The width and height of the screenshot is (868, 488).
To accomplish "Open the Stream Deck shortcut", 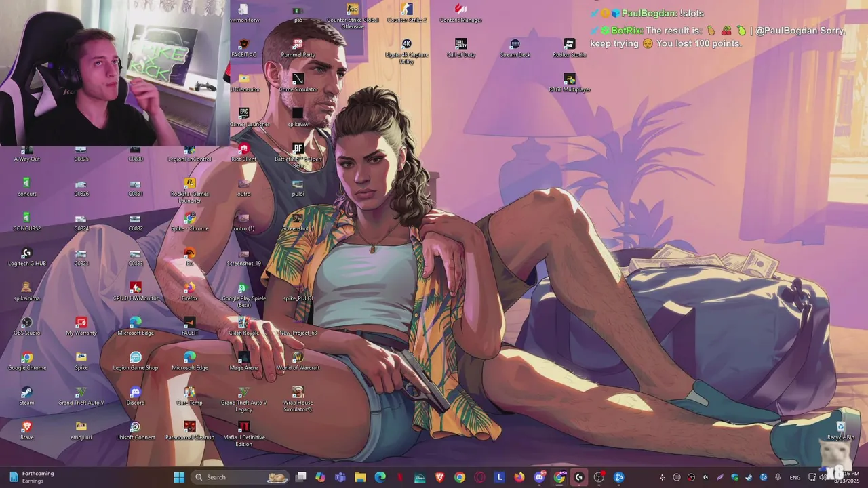I will point(515,48).
